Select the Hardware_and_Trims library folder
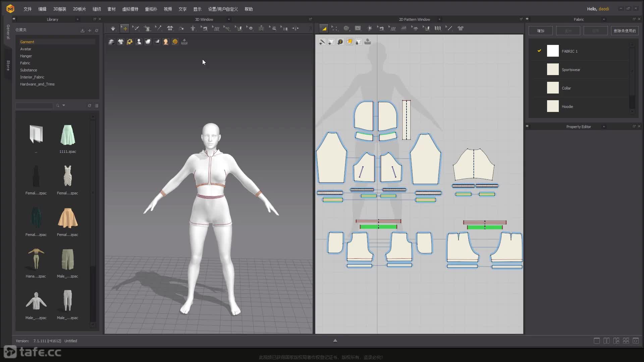The image size is (644, 362). point(37,84)
